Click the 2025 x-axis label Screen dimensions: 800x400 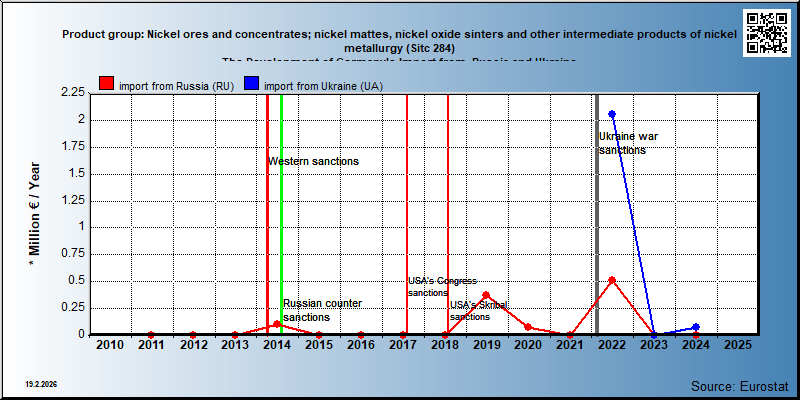pos(738,345)
